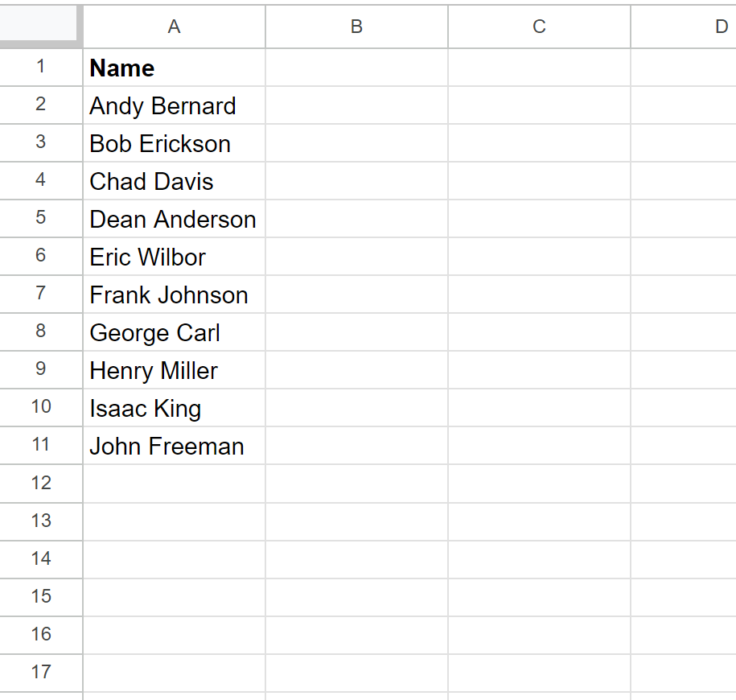
Task: Select the Bob Erickson cell
Action: coord(174,143)
